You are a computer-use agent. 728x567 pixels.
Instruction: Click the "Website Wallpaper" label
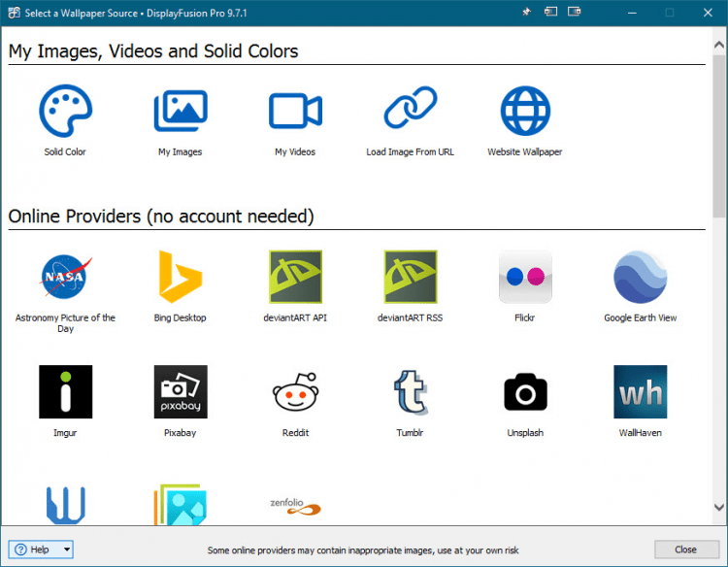coord(525,151)
